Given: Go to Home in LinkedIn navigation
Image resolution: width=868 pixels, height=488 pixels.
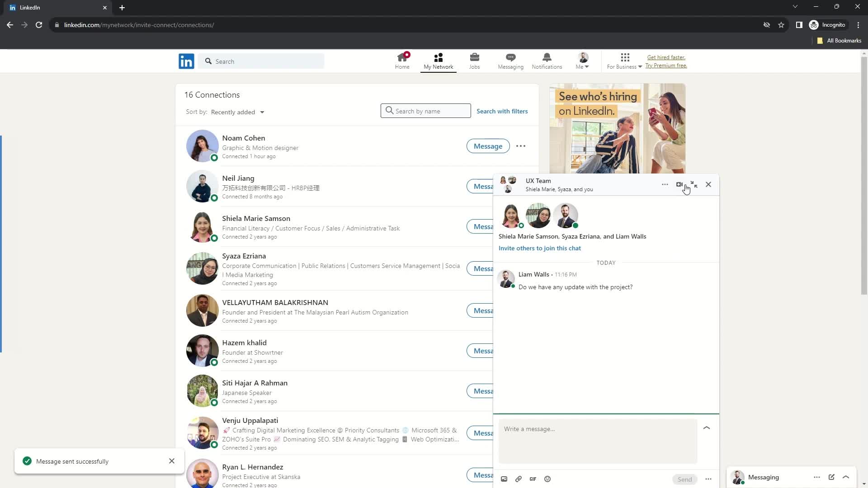Looking at the screenshot, I should point(402,61).
